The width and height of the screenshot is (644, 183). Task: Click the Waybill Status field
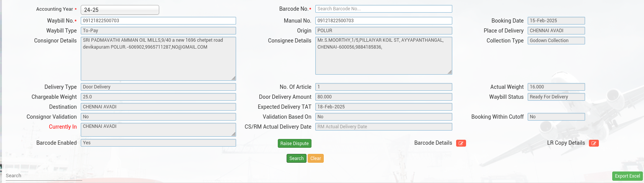click(556, 97)
